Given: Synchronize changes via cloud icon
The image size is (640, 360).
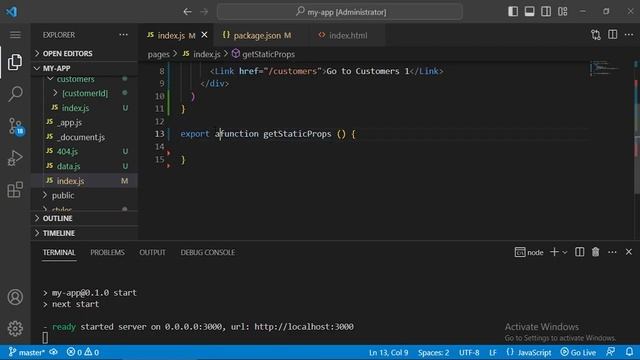Looking at the screenshot, I should (x=53, y=352).
